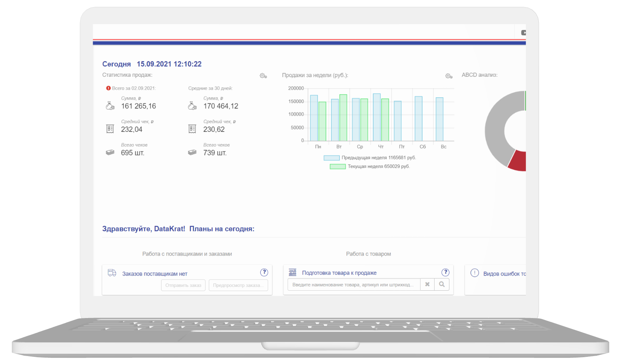Open help for Подготовка товара к продаже

point(445,272)
